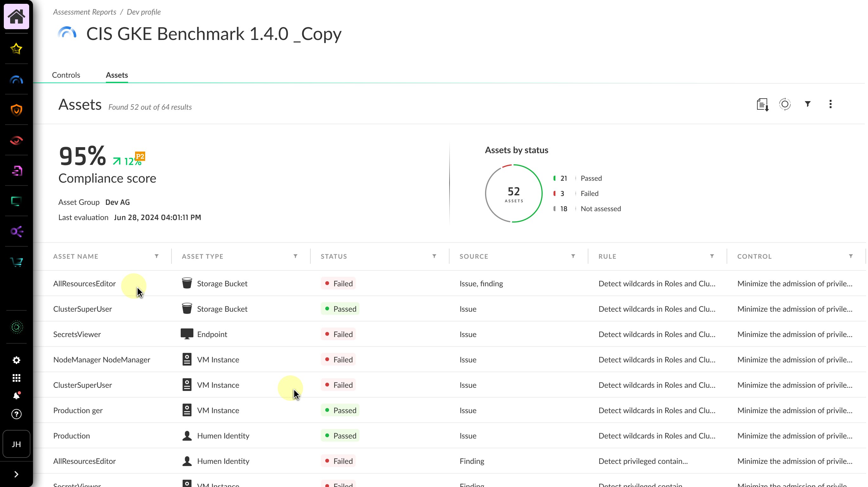Open filter dropdown on Rule column
868x487 pixels.
pos(712,256)
